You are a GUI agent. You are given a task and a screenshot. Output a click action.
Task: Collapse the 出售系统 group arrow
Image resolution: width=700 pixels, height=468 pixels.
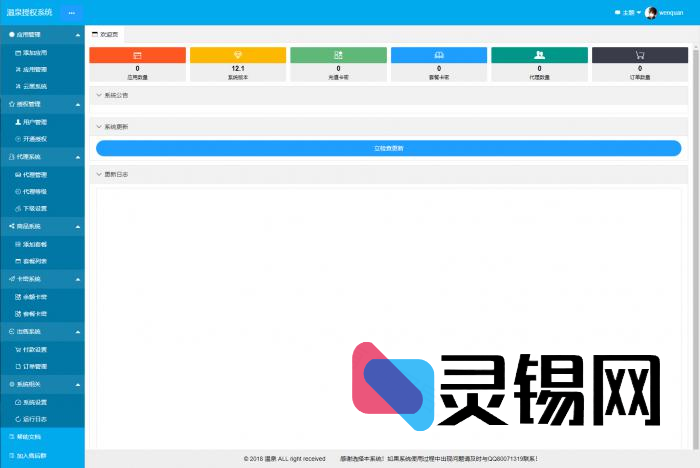point(78,332)
